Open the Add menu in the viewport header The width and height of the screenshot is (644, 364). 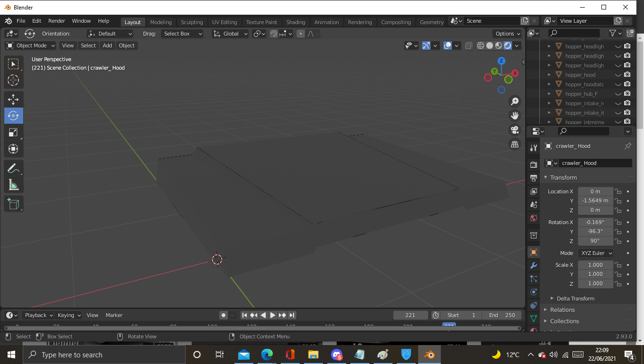pyautogui.click(x=107, y=45)
